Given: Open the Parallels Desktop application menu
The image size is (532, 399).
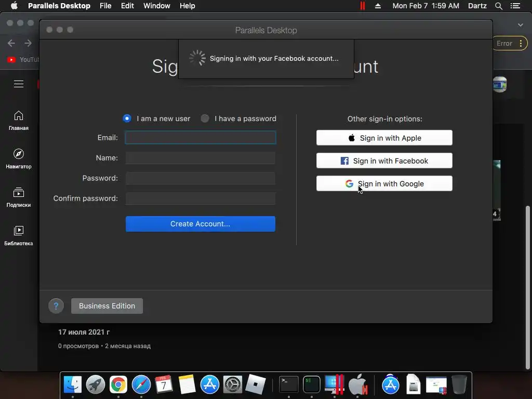Looking at the screenshot, I should 59,6.
